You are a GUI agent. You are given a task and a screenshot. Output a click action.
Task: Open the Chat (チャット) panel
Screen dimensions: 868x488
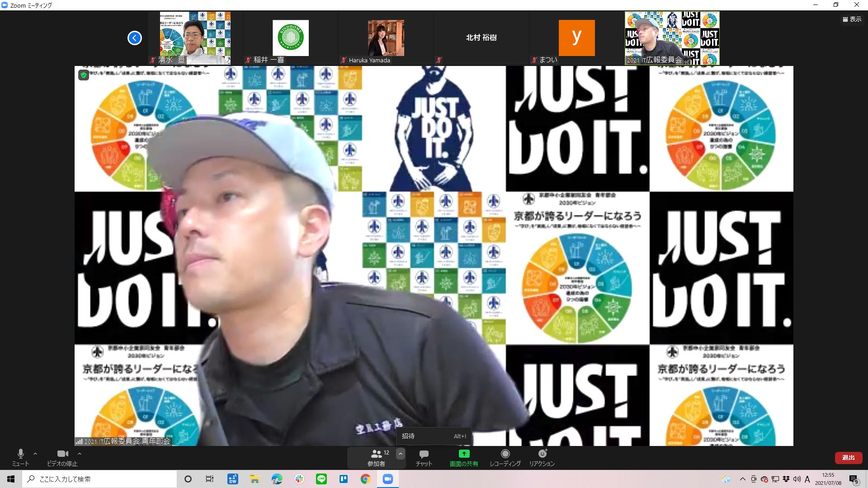pos(424,457)
